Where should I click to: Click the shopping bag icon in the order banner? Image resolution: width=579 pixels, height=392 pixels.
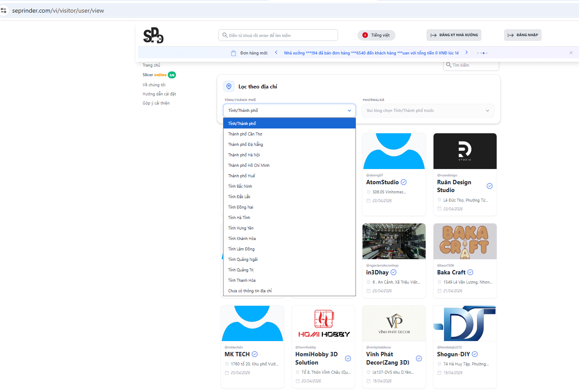(234, 53)
